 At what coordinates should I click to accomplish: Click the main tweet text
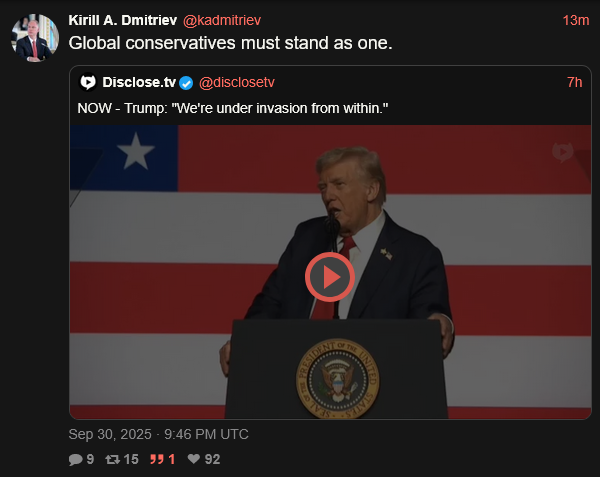coord(230,43)
